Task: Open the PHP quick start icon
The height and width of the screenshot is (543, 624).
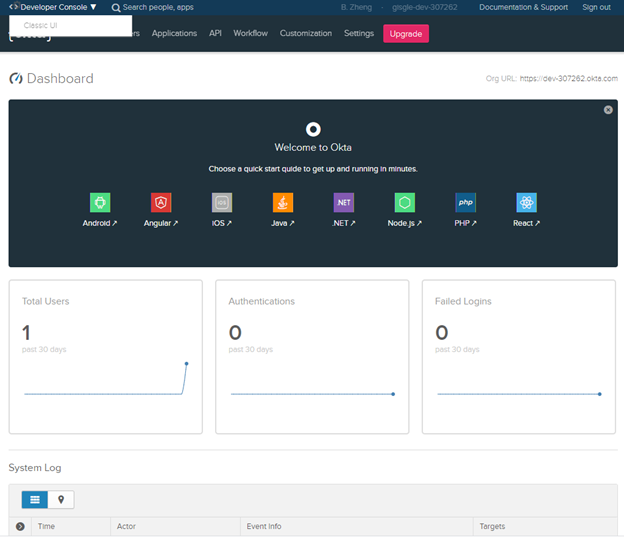Action: 465,203
